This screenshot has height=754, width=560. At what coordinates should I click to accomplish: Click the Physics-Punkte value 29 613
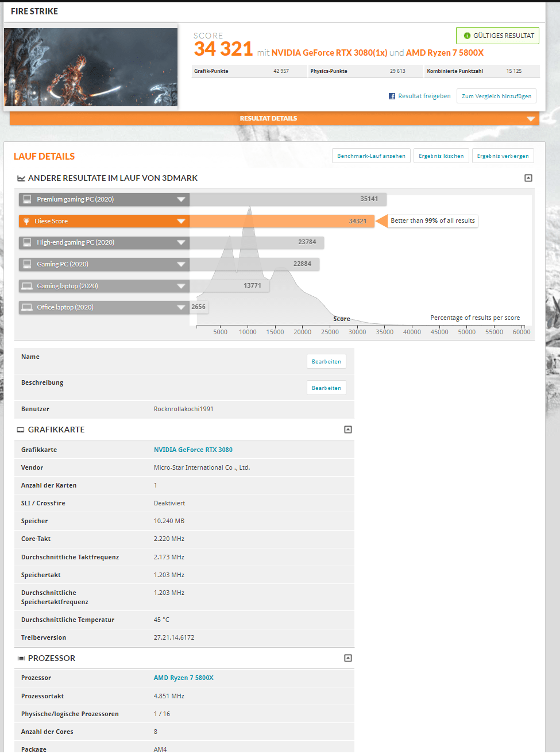397,71
